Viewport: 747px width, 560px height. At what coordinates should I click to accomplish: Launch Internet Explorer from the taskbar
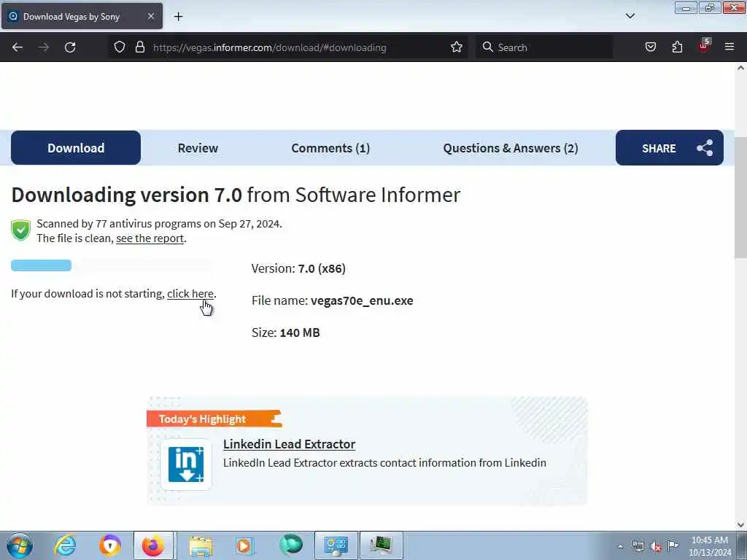click(65, 545)
